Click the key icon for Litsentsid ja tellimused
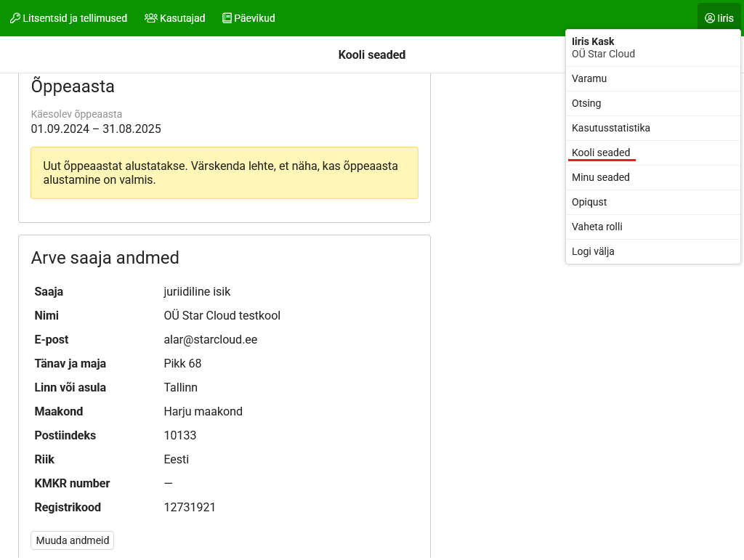 point(15,18)
